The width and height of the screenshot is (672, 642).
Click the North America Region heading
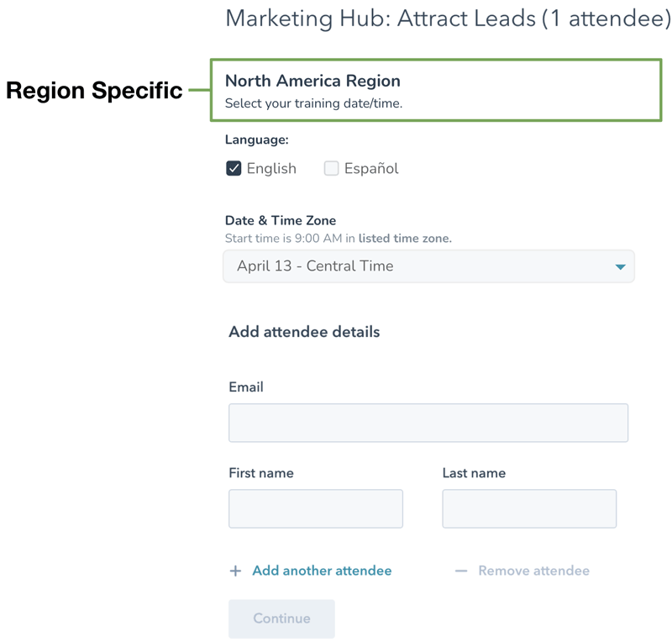click(312, 82)
